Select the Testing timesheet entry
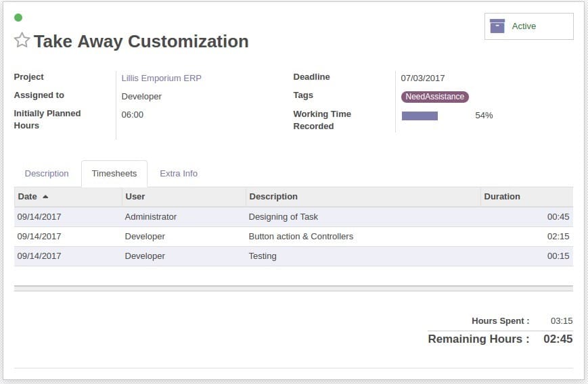This screenshot has width=588, height=384. [x=294, y=256]
